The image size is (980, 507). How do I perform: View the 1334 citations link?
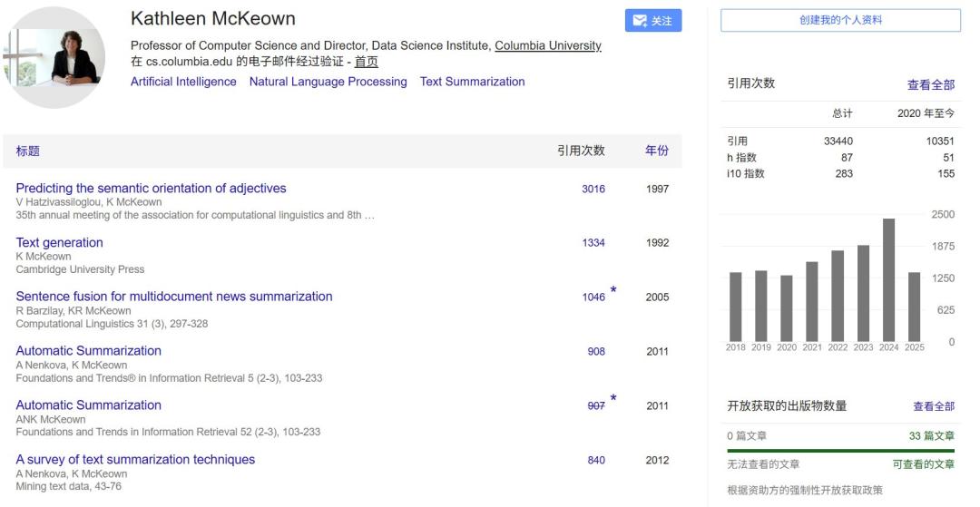[x=593, y=243]
